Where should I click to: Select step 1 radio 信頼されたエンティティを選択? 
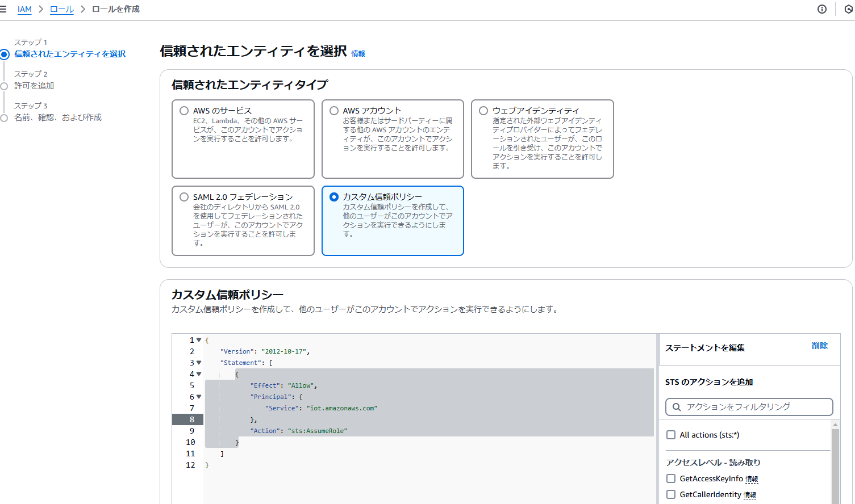pos(5,54)
